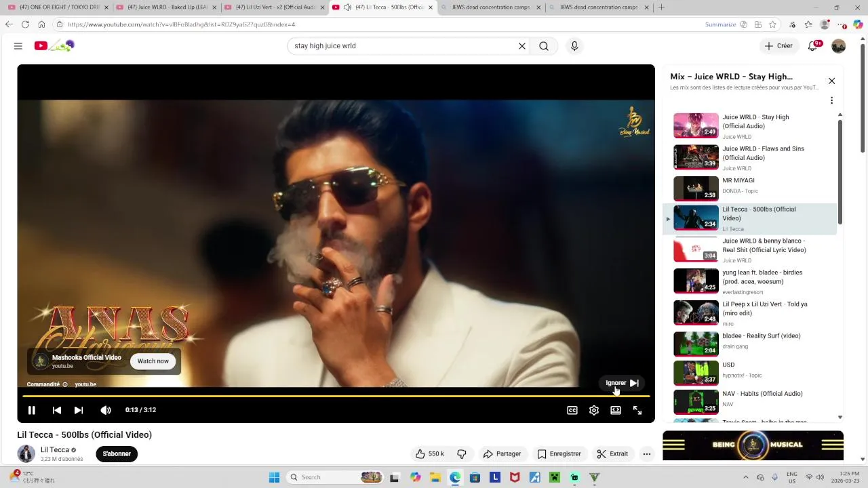Screen dimensions: 868x488
Task: Select Juice WRLD & benny blanco - Real Shit
Action: [x=749, y=249]
